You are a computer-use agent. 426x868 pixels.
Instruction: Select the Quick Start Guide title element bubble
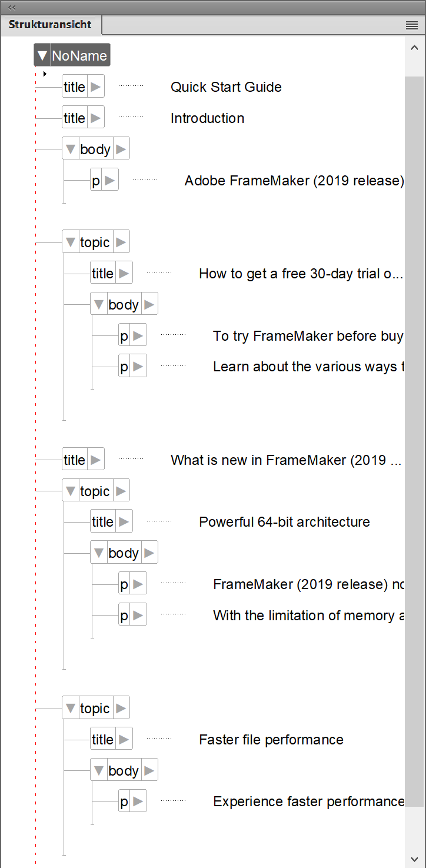[74, 86]
